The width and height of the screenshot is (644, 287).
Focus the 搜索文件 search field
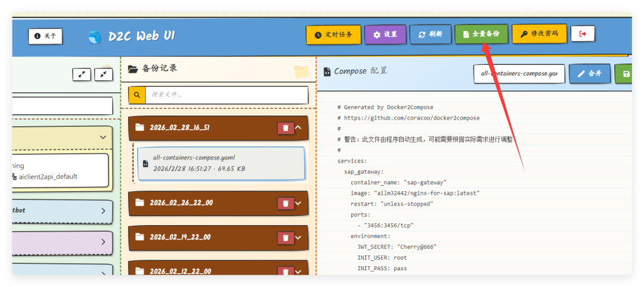pyautogui.click(x=227, y=95)
